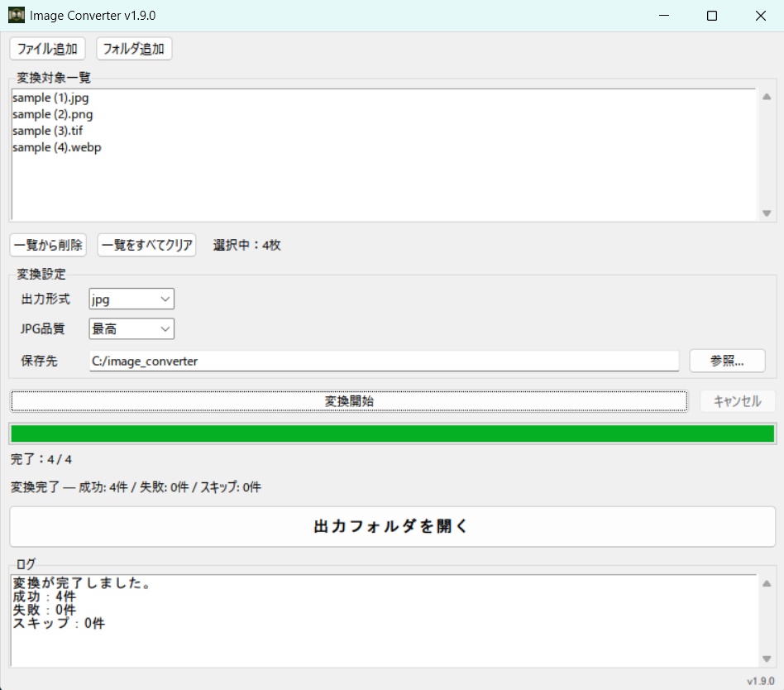
Task: Click the 成功：4件 log line
Action: coord(44,597)
